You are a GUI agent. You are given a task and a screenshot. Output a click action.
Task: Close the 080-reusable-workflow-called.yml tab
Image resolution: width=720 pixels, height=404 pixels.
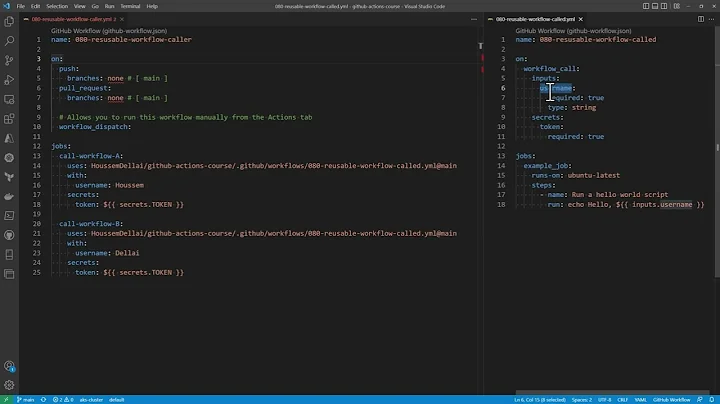tap(580, 19)
